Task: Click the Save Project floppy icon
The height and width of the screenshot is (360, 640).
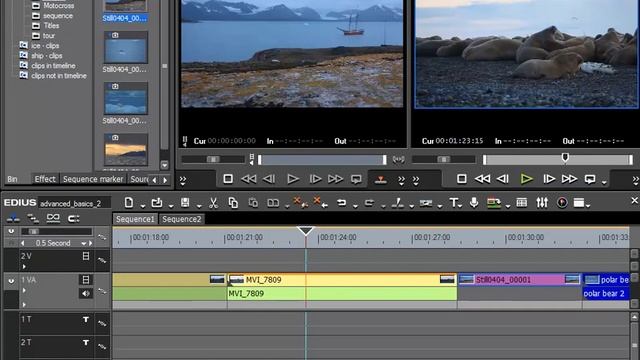Action: tap(185, 202)
